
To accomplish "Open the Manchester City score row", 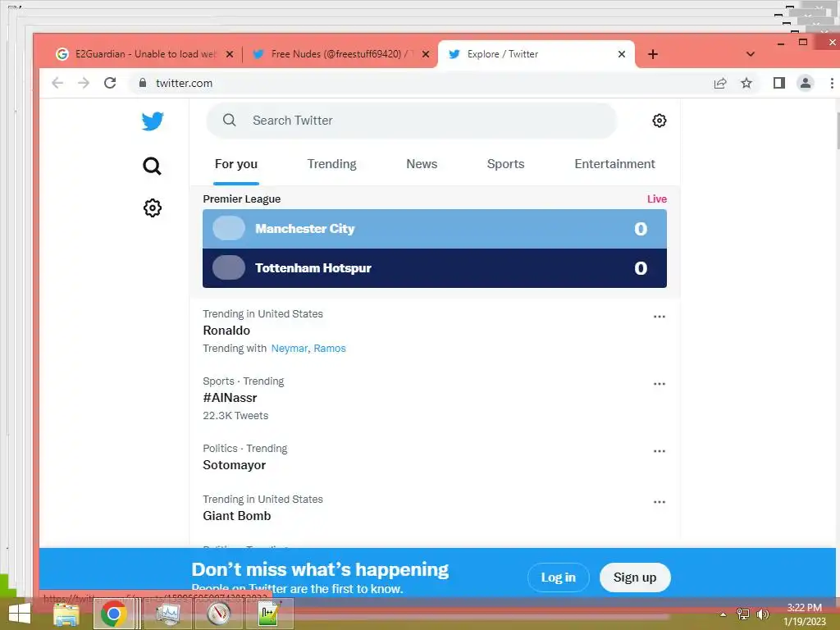I will click(435, 229).
